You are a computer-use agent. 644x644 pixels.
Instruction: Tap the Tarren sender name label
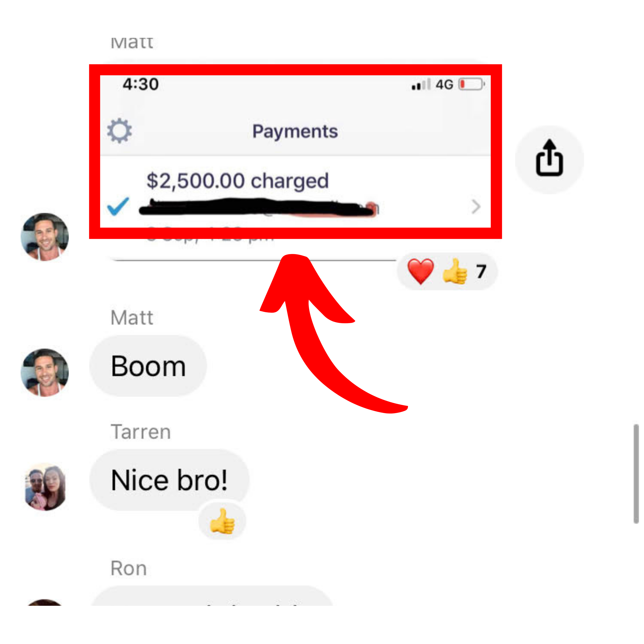click(141, 432)
